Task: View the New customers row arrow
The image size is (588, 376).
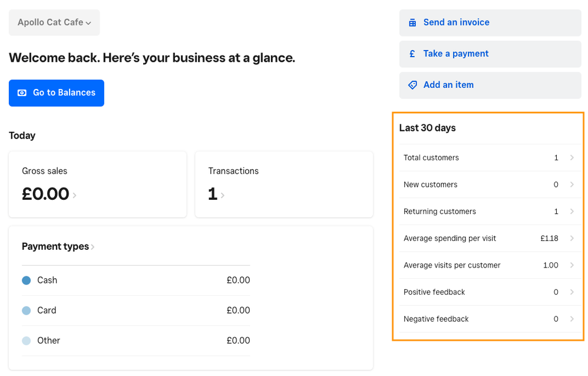Action: pos(572,184)
